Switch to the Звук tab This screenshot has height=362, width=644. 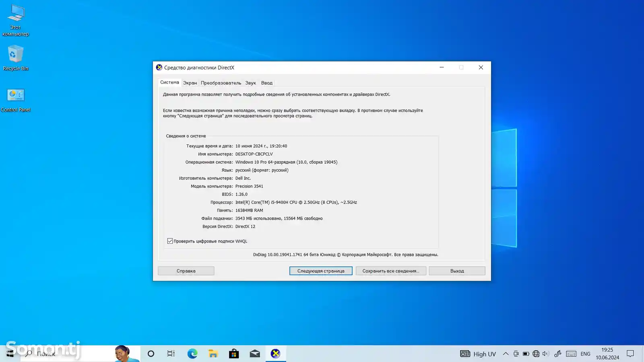tap(250, 83)
